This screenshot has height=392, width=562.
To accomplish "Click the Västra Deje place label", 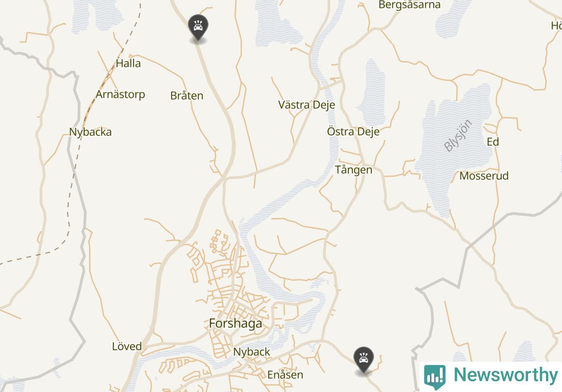I will [x=306, y=105].
